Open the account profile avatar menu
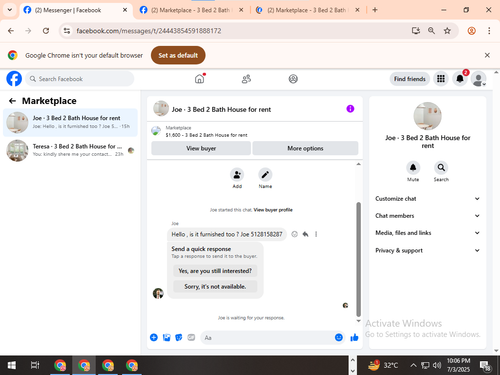This screenshot has height=375, width=500. pos(479,79)
